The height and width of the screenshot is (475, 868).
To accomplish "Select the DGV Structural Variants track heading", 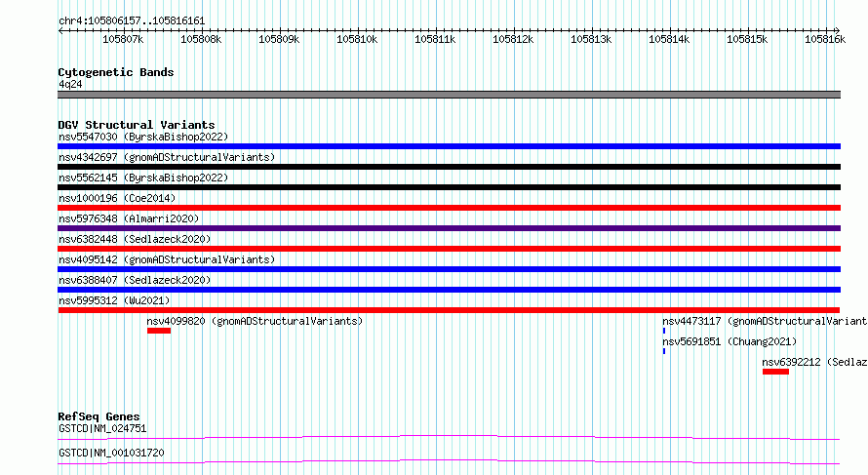I will tap(137, 125).
